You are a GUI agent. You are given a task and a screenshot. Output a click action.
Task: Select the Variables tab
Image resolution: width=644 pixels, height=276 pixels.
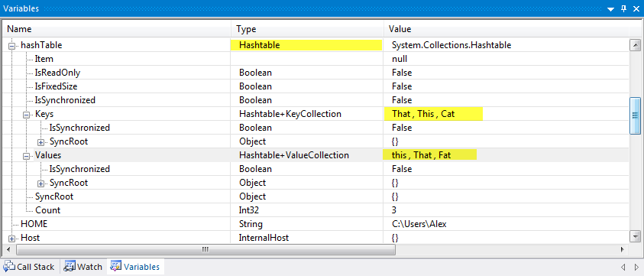(x=135, y=267)
